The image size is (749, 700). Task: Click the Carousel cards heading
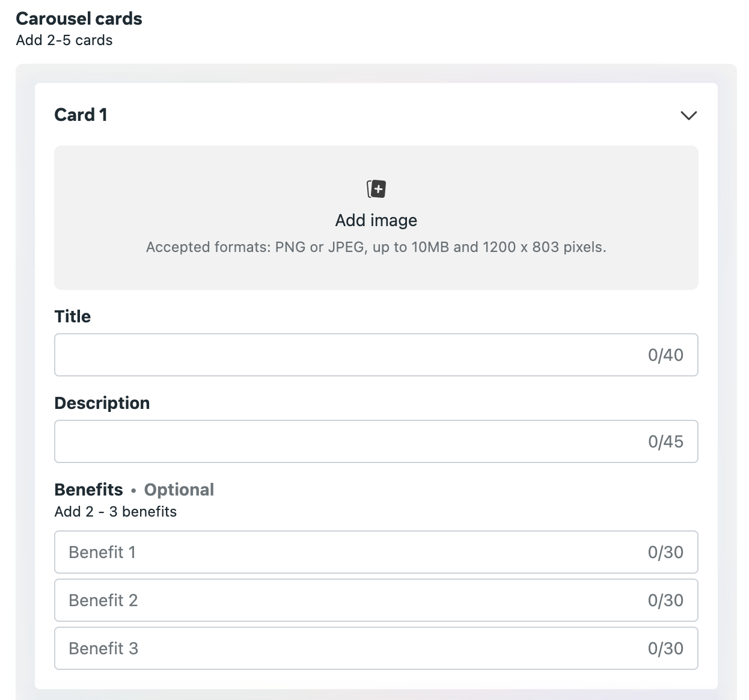point(79,19)
